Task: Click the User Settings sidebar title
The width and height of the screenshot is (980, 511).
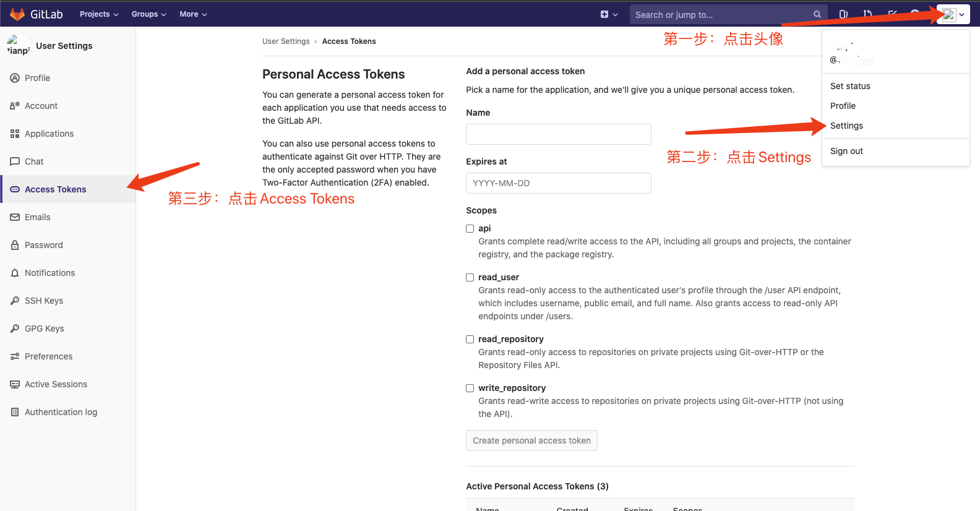Action: tap(64, 46)
